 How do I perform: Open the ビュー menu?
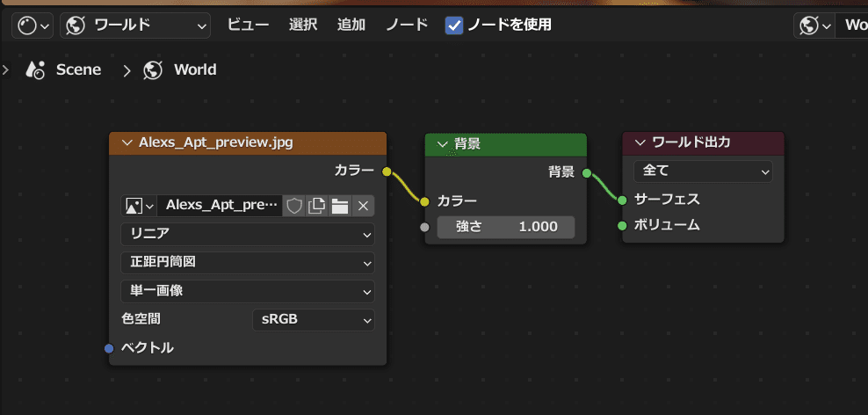[248, 25]
